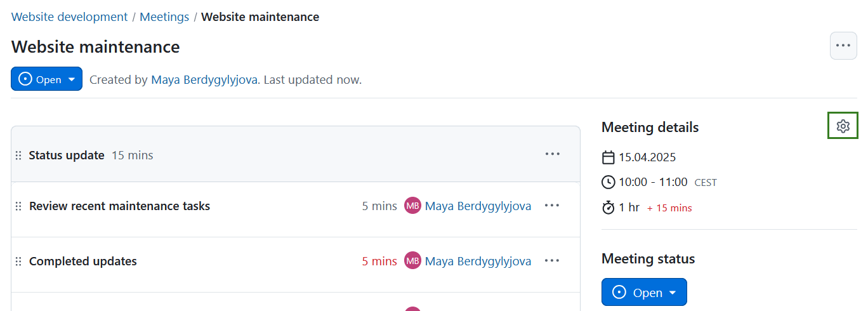Click drag handle of Review recent maintenance tasks
Viewport: 868px width, 311px height.
pos(18,206)
